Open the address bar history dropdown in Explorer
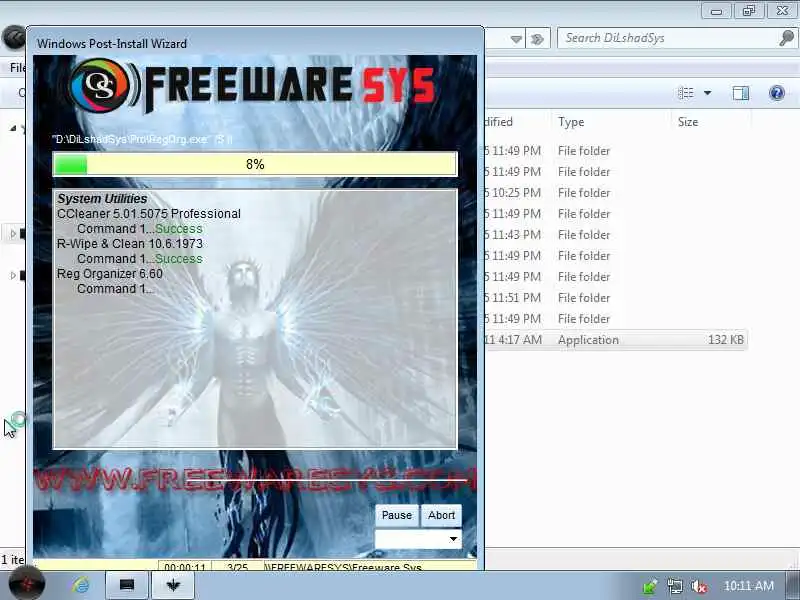The width and height of the screenshot is (800, 600). click(x=516, y=39)
